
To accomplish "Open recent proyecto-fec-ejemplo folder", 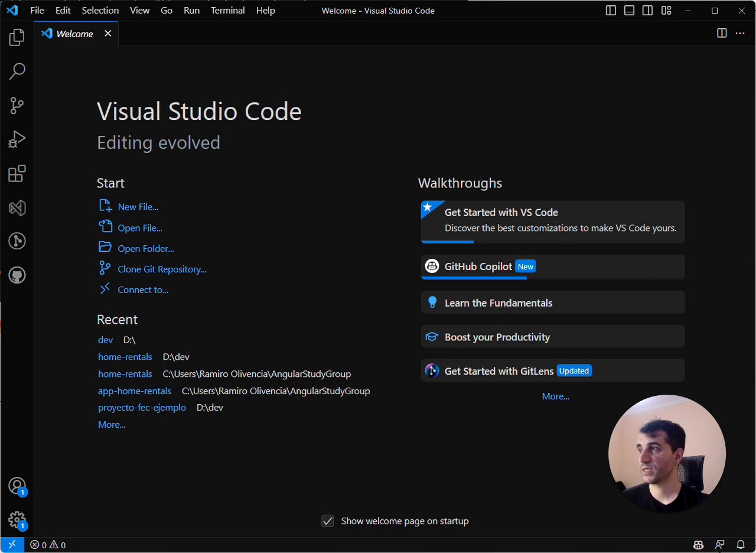I will click(x=142, y=408).
